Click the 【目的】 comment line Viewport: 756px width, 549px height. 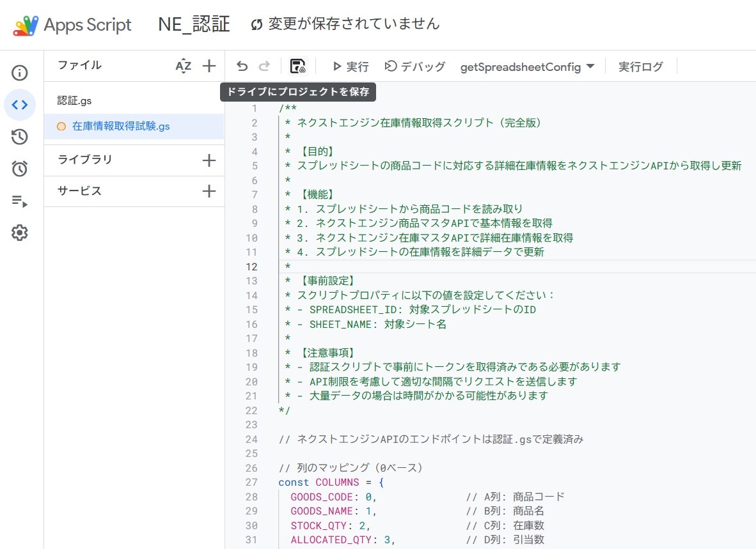click(x=310, y=151)
